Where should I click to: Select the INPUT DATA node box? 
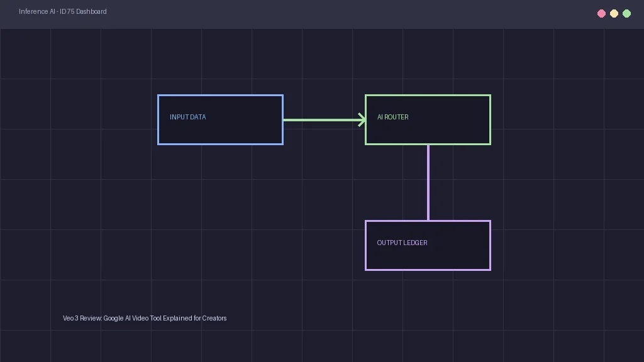click(220, 120)
